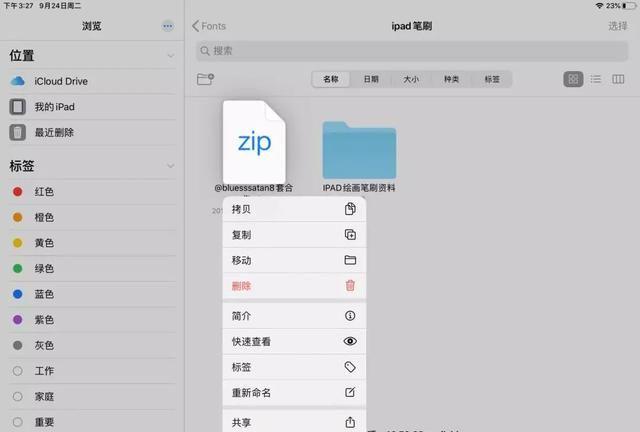Switch to column view
The height and width of the screenshot is (432, 640).
(618, 79)
